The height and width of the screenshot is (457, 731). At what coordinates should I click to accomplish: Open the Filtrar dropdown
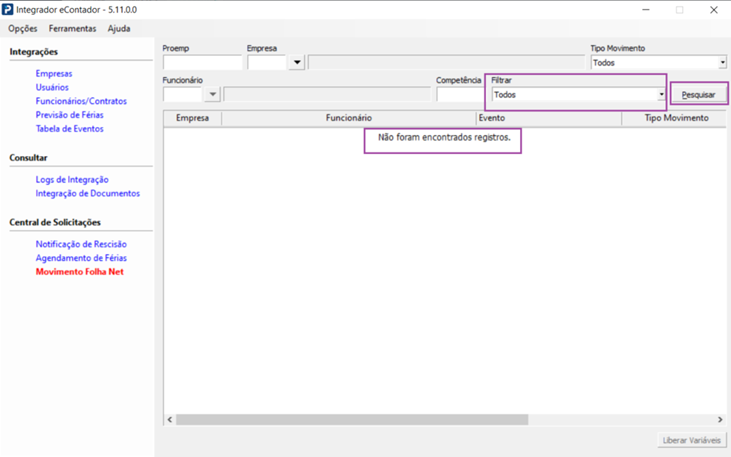coord(661,95)
